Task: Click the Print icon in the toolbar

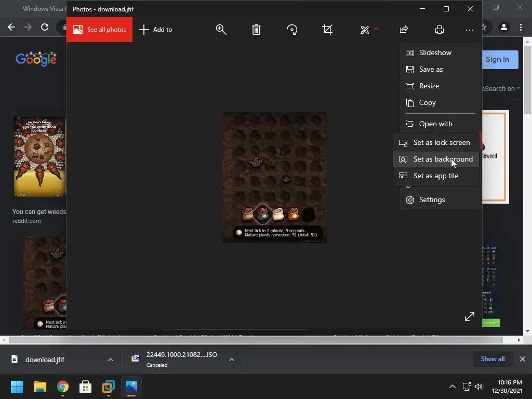Action: [440, 30]
